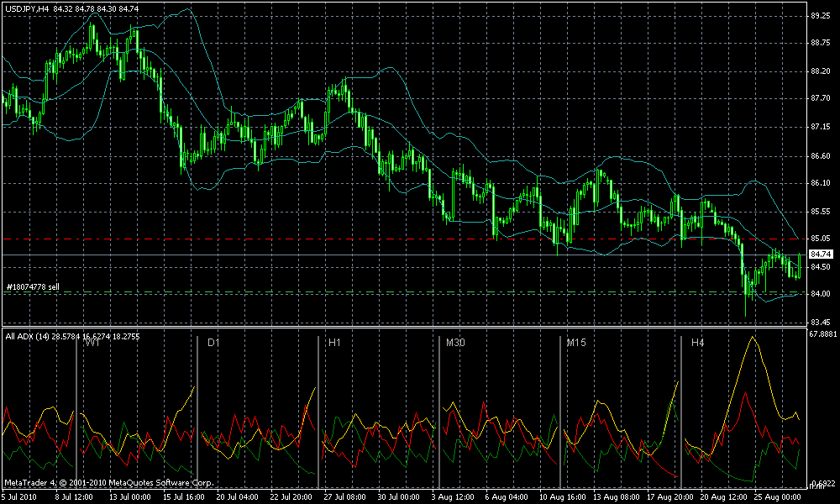
Task: Click the 83.45 price axis value
Action: click(x=821, y=323)
